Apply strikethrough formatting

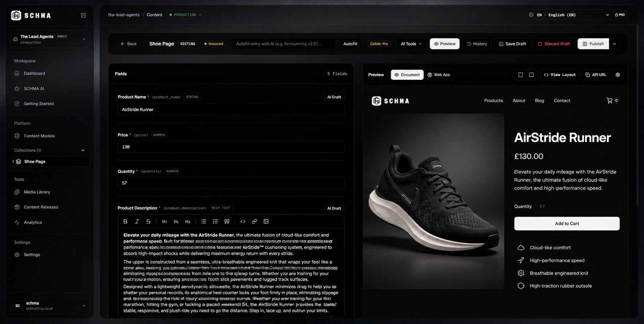click(148, 222)
